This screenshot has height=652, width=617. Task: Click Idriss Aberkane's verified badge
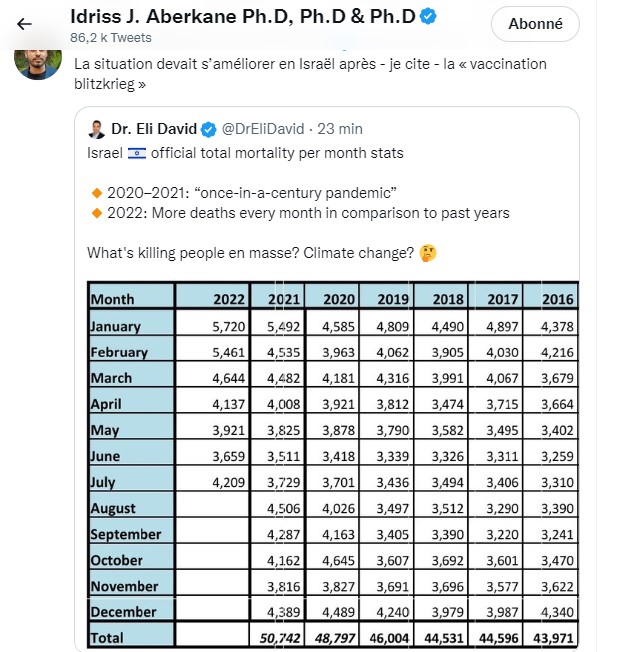(x=429, y=17)
